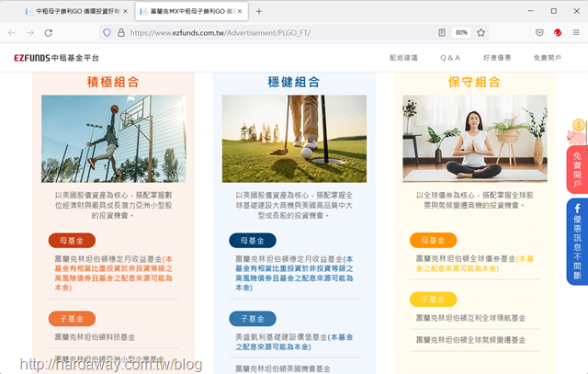
Task: Minimize the browser window
Action: 530,11
